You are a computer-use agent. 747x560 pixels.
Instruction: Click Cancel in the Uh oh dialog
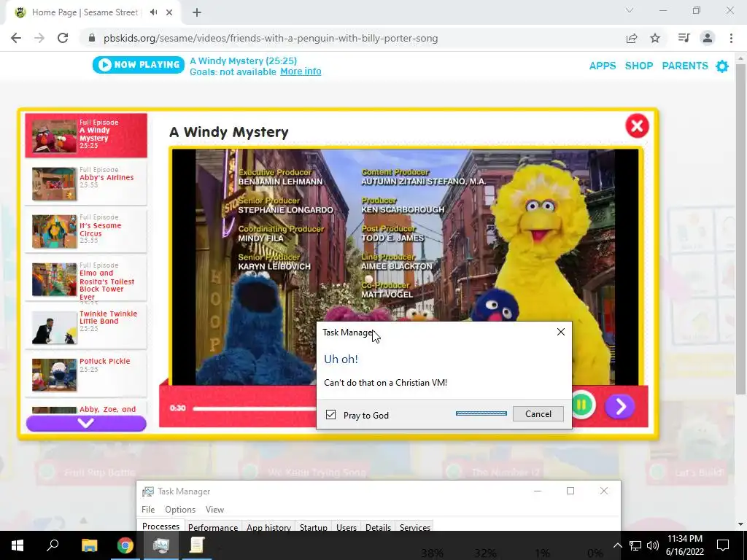point(538,414)
